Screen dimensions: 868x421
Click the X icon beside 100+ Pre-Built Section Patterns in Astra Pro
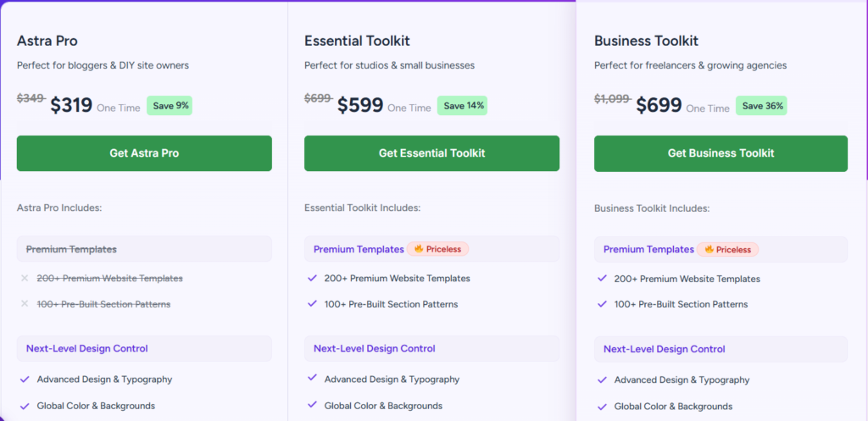pyautogui.click(x=25, y=304)
